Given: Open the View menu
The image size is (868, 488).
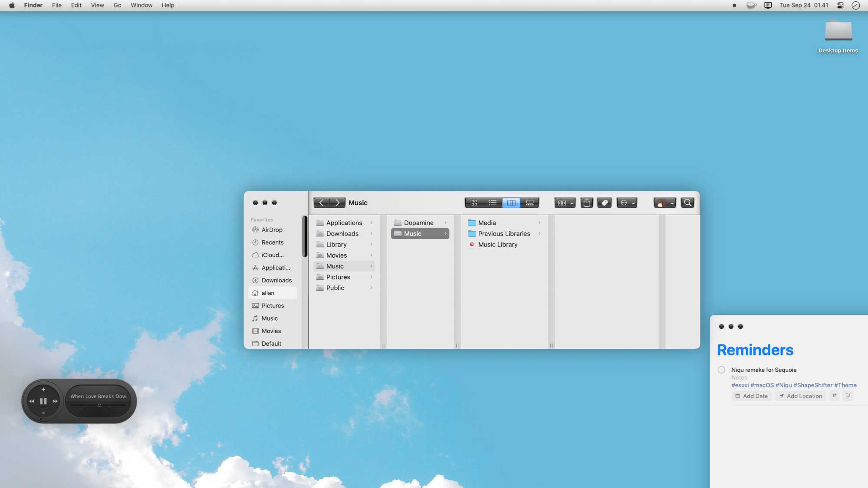Looking at the screenshot, I should (x=97, y=5).
